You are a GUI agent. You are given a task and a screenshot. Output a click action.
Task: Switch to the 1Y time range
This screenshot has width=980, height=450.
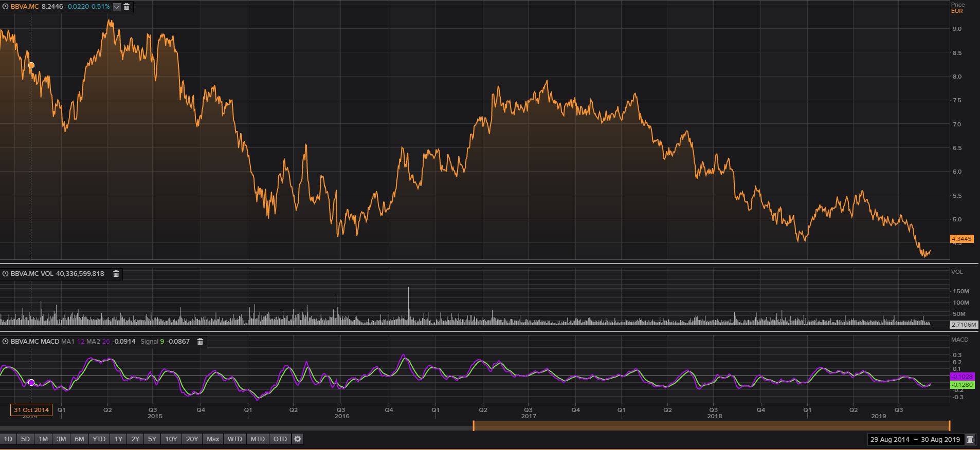[x=118, y=439]
